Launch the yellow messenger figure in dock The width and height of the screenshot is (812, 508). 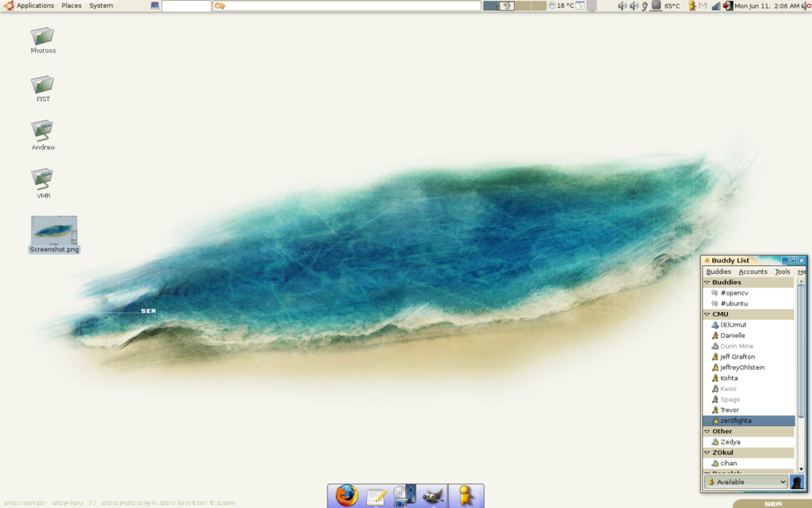pyautogui.click(x=465, y=495)
